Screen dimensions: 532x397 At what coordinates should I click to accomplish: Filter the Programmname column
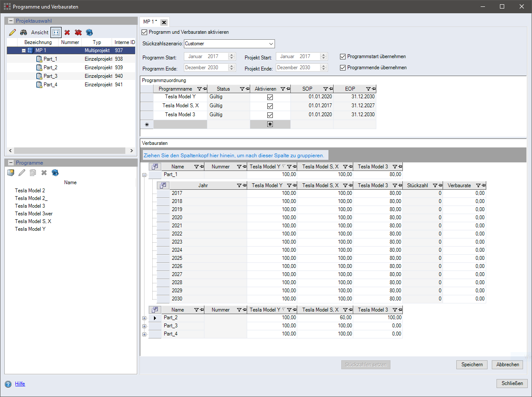pos(199,89)
